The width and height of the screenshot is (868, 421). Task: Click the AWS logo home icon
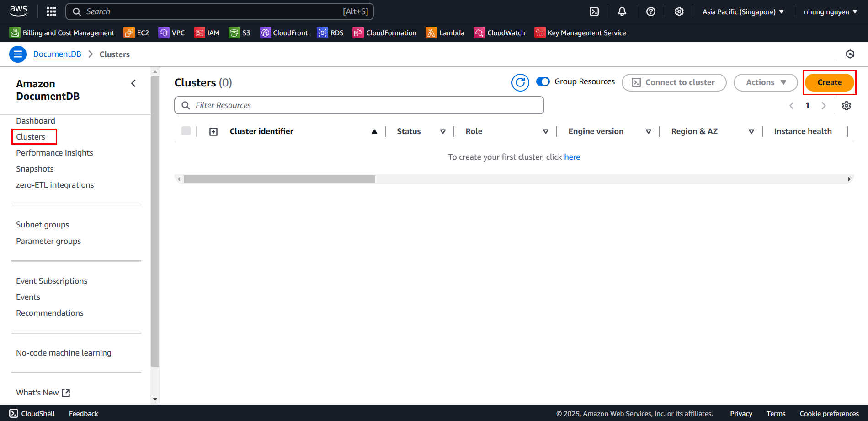click(19, 11)
